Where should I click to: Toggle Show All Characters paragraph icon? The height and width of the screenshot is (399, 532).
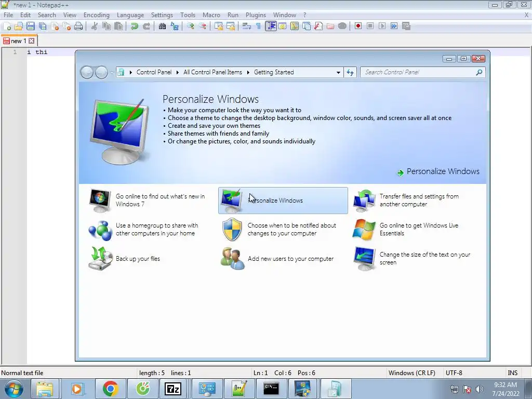tap(259, 26)
